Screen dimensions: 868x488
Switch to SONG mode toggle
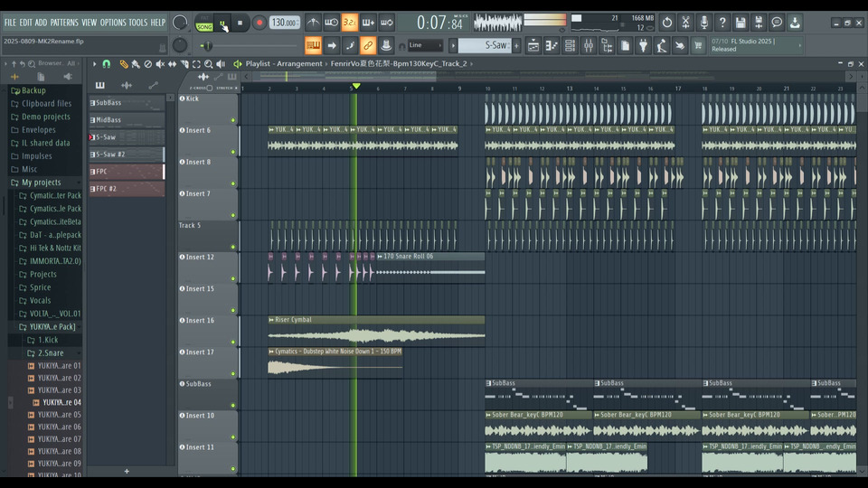(x=204, y=26)
